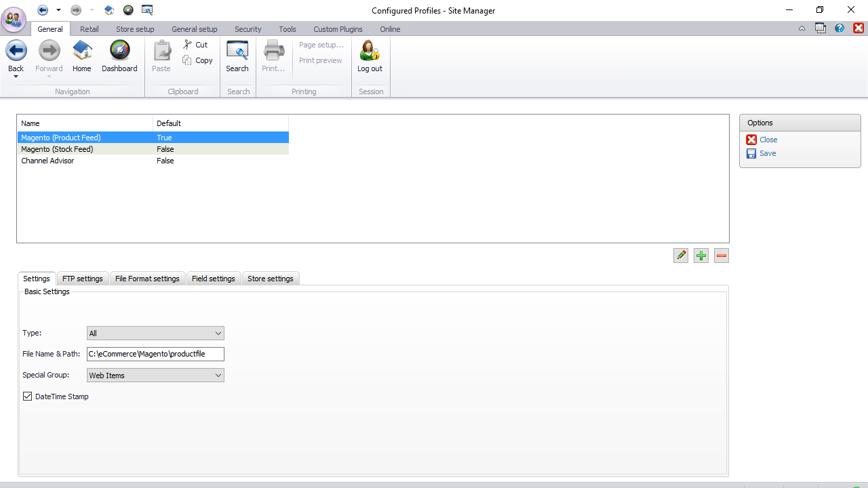Toggle the DateTime Stamp checkbox

[28, 396]
